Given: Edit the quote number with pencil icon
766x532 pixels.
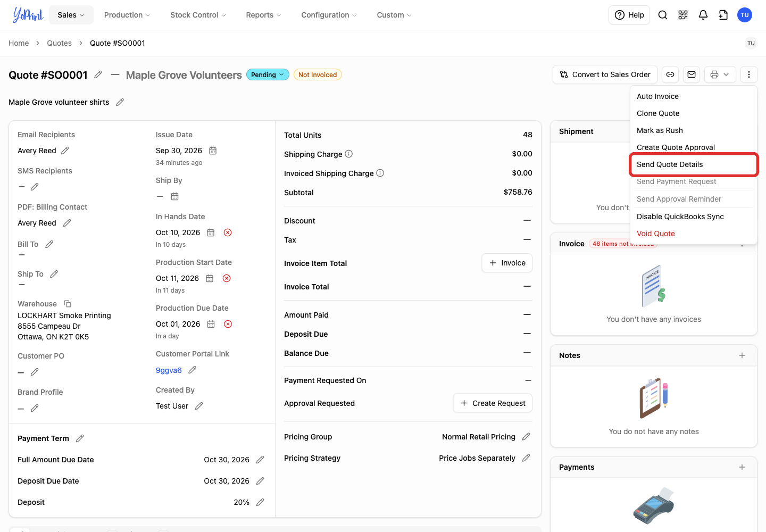Looking at the screenshot, I should click(x=98, y=74).
